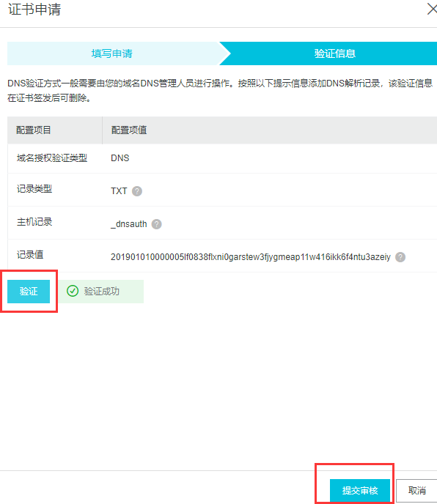Click the _dnsauth host record value
The height and width of the screenshot is (504, 437).
pos(129,224)
